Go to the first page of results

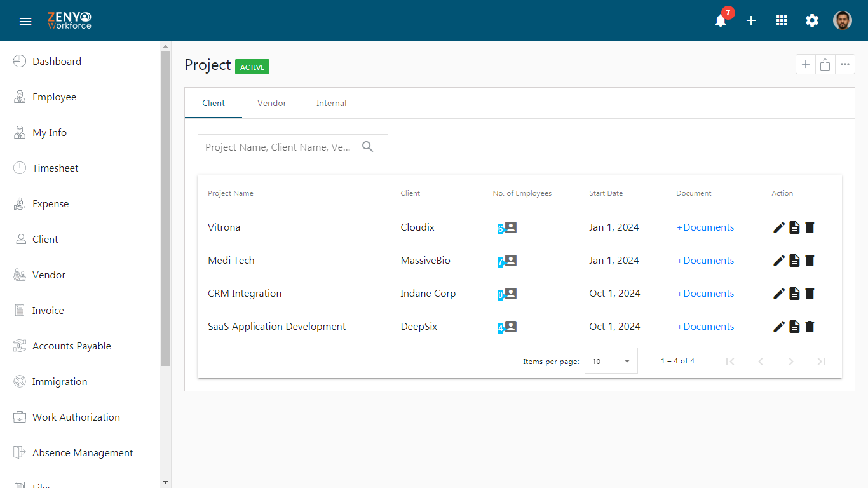click(x=730, y=362)
